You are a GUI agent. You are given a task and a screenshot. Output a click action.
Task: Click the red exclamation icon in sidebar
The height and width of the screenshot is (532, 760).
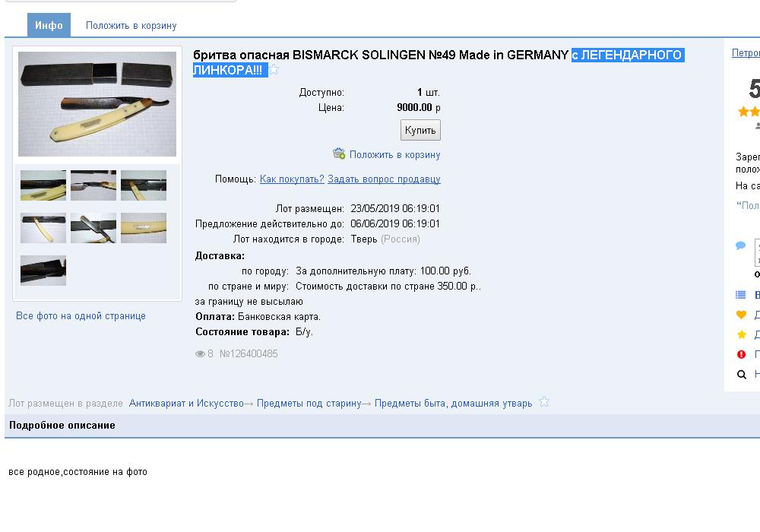click(742, 354)
